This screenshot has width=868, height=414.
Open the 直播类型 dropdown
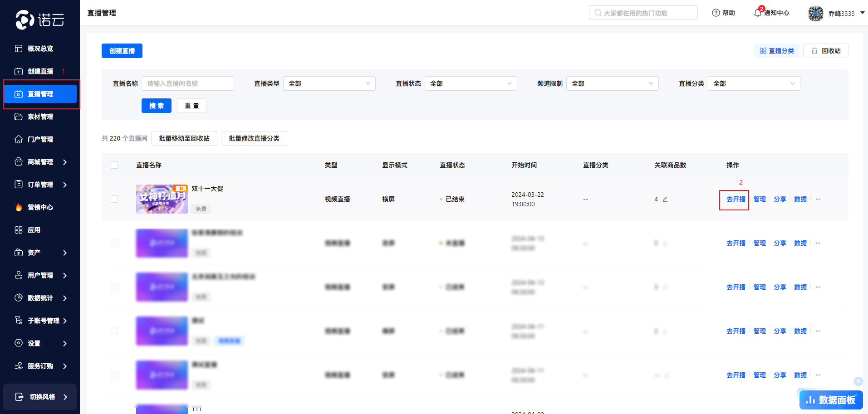[x=329, y=83]
